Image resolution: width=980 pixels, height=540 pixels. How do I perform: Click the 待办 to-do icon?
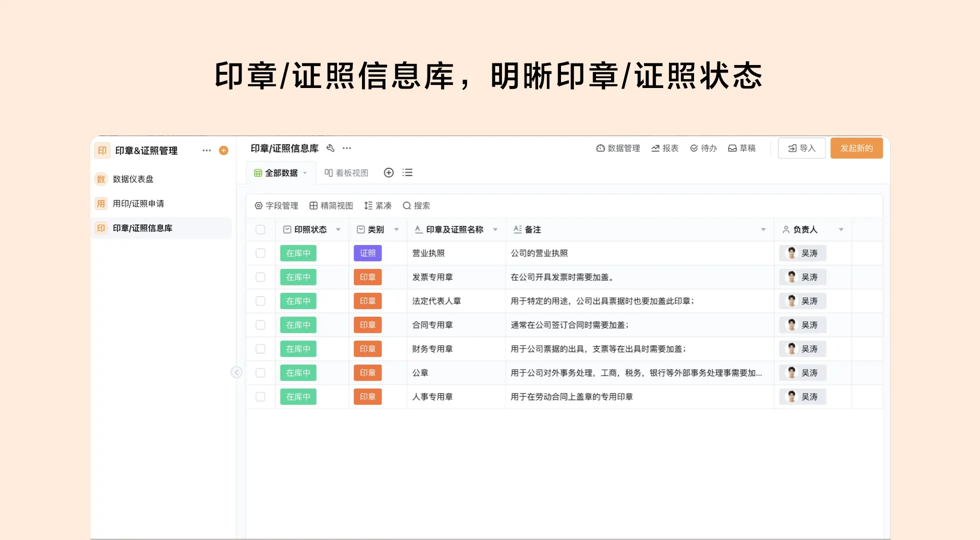click(x=703, y=148)
